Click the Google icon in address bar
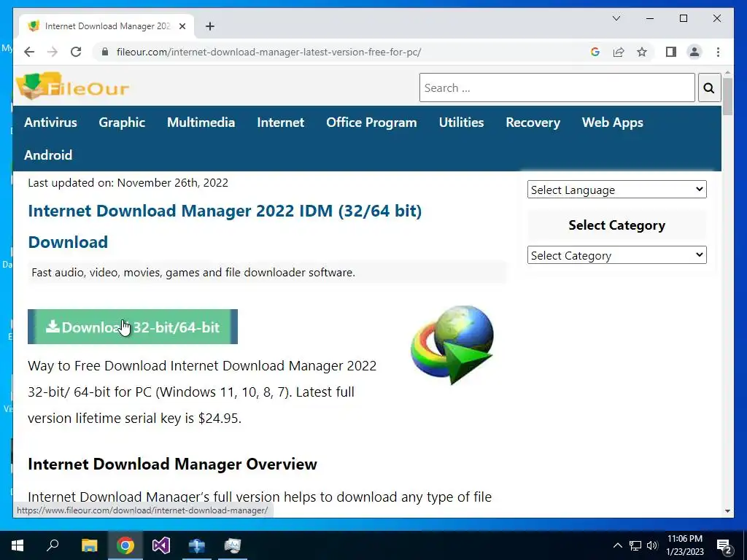The height and width of the screenshot is (560, 747). pos(595,52)
